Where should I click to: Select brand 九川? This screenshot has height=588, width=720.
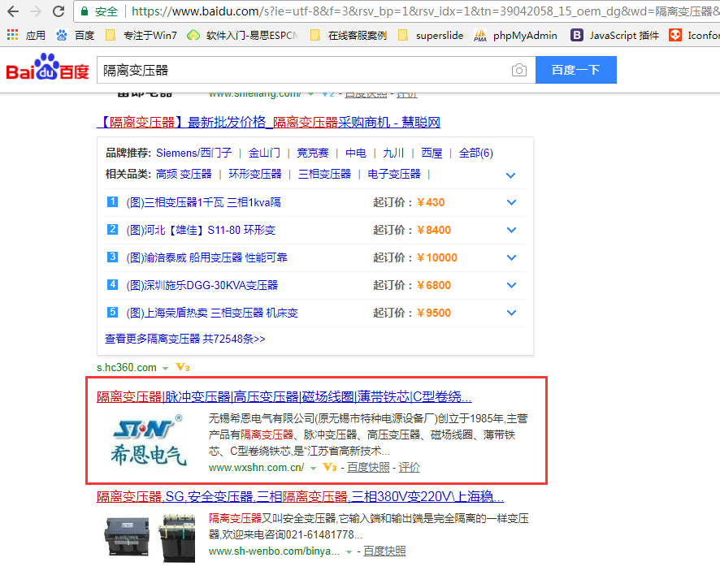393,153
